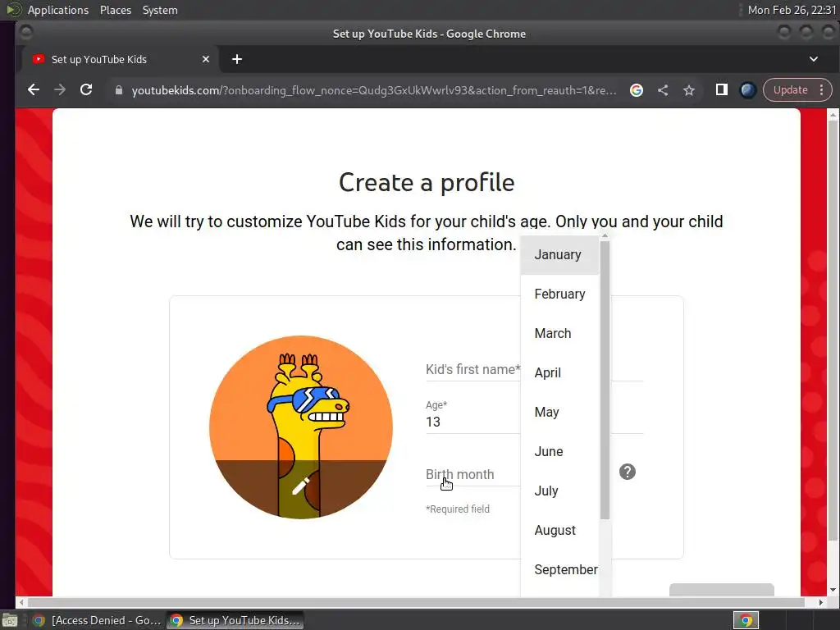Click the page vertical scrollbar thumb
The image size is (840, 630).
click(x=833, y=331)
